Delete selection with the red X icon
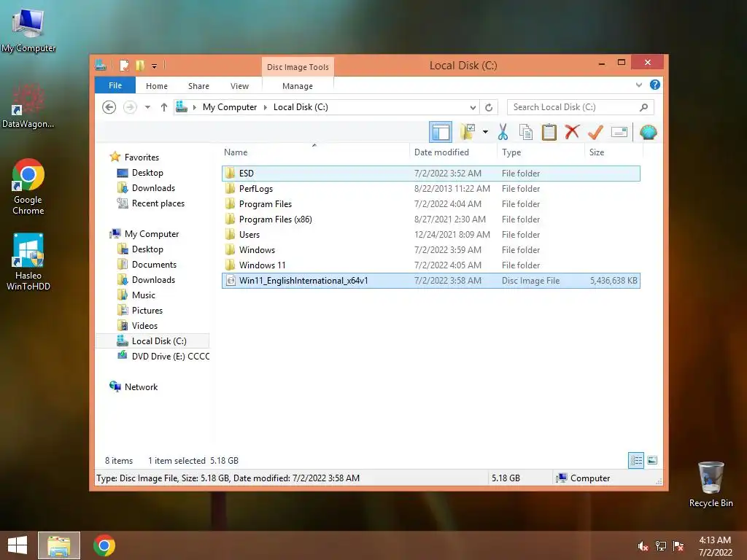The height and width of the screenshot is (560, 747). [x=572, y=132]
